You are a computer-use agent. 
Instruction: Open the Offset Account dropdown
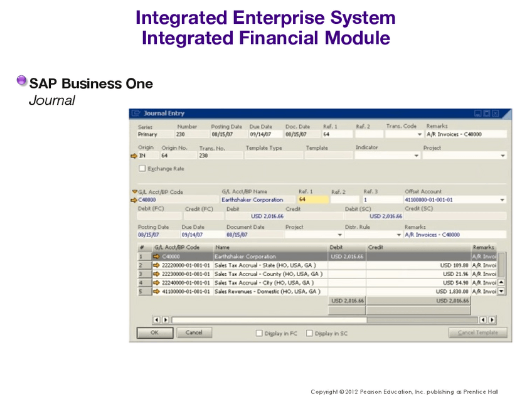click(x=502, y=200)
